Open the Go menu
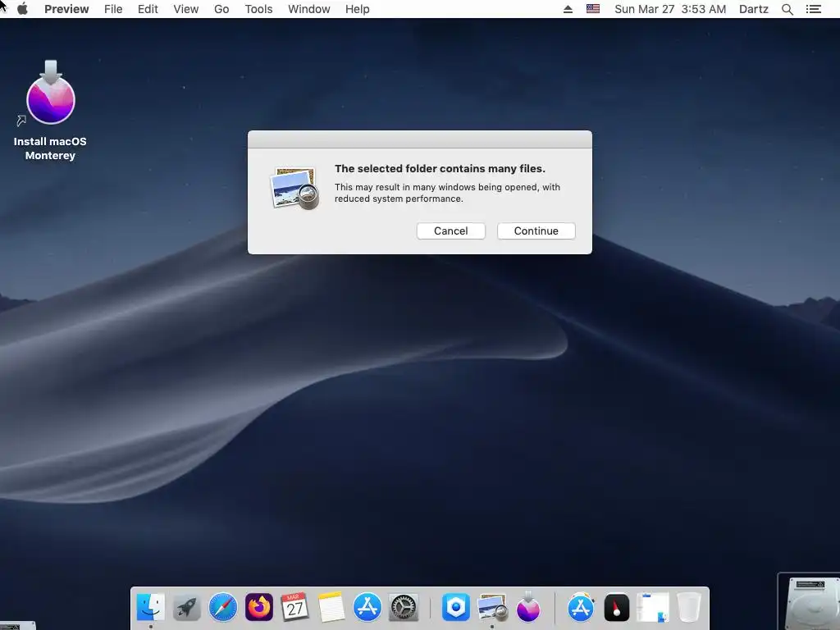The image size is (840, 630). tap(221, 9)
